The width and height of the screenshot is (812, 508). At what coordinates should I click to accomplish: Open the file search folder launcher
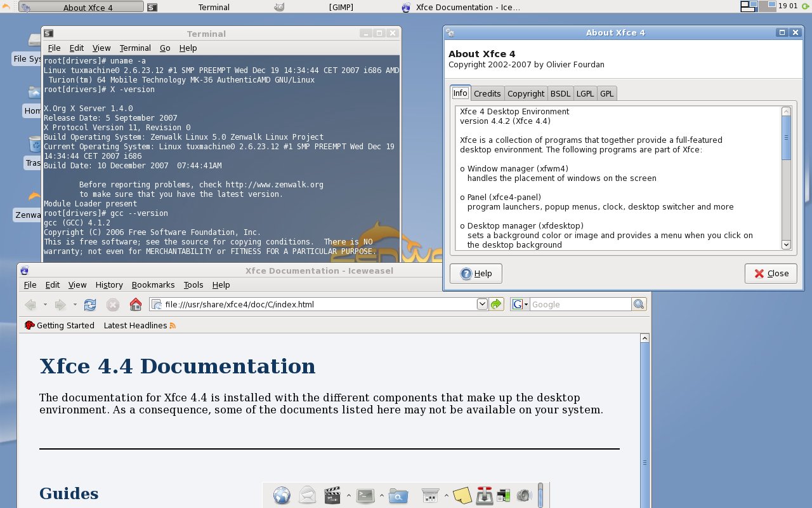[x=398, y=495]
